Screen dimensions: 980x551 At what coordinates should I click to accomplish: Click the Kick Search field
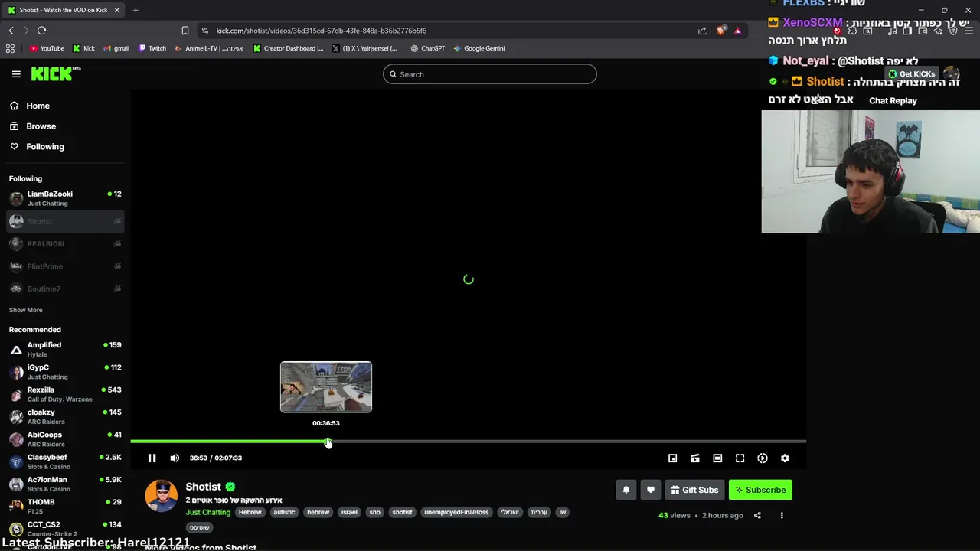490,74
